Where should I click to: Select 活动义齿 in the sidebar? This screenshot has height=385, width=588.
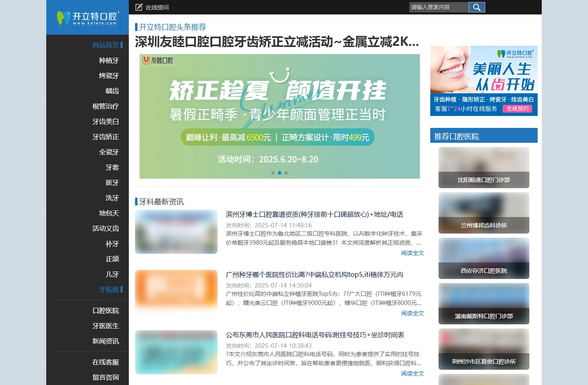tap(106, 228)
